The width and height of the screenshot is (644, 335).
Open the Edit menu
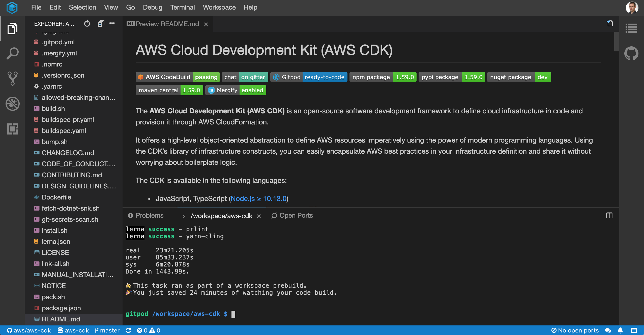55,7
